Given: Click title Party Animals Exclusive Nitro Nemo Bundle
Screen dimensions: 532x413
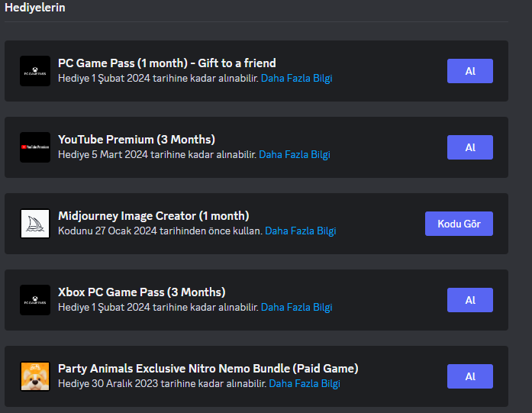Looking at the screenshot, I should (208, 369).
